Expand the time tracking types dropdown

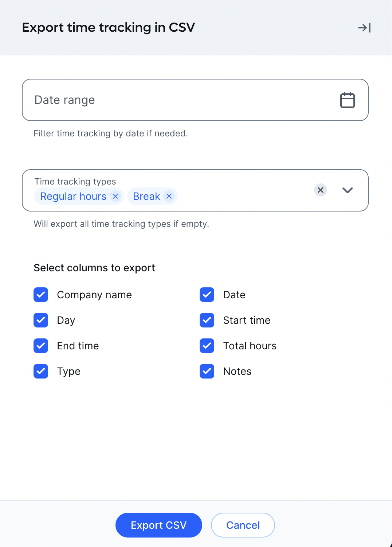tap(348, 190)
